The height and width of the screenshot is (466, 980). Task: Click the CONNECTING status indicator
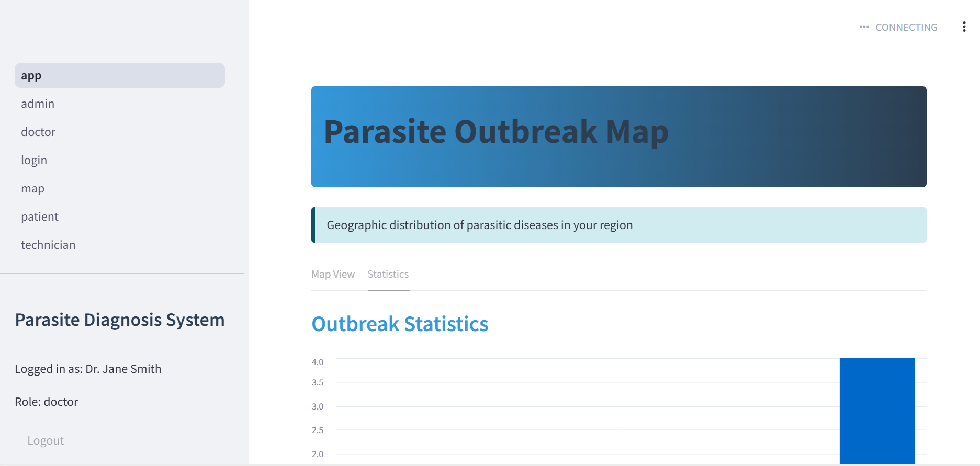point(898,27)
